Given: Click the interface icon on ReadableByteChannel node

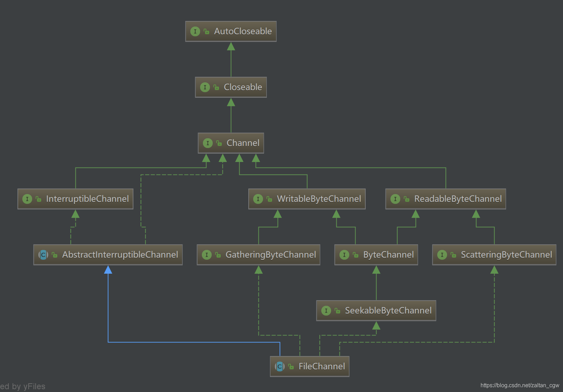Looking at the screenshot, I should click(x=395, y=199).
